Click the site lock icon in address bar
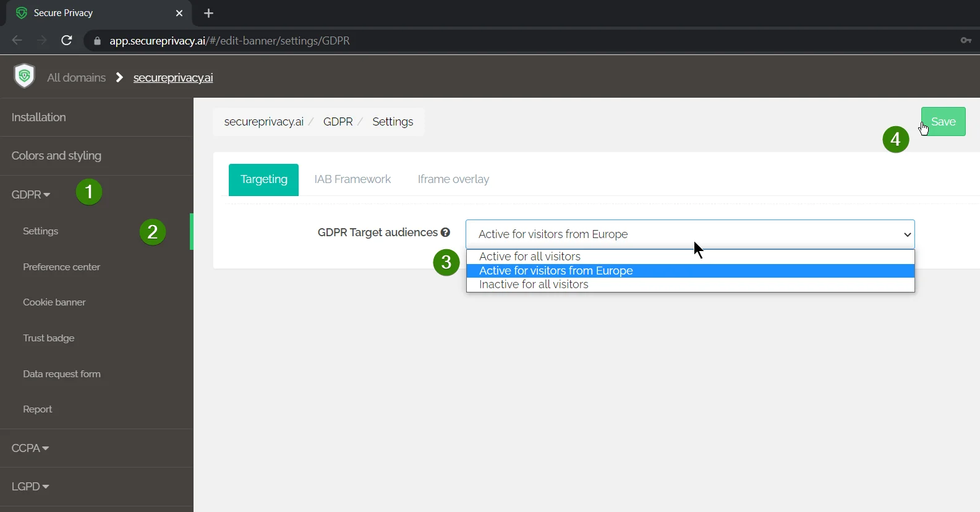980x512 pixels. click(x=97, y=41)
